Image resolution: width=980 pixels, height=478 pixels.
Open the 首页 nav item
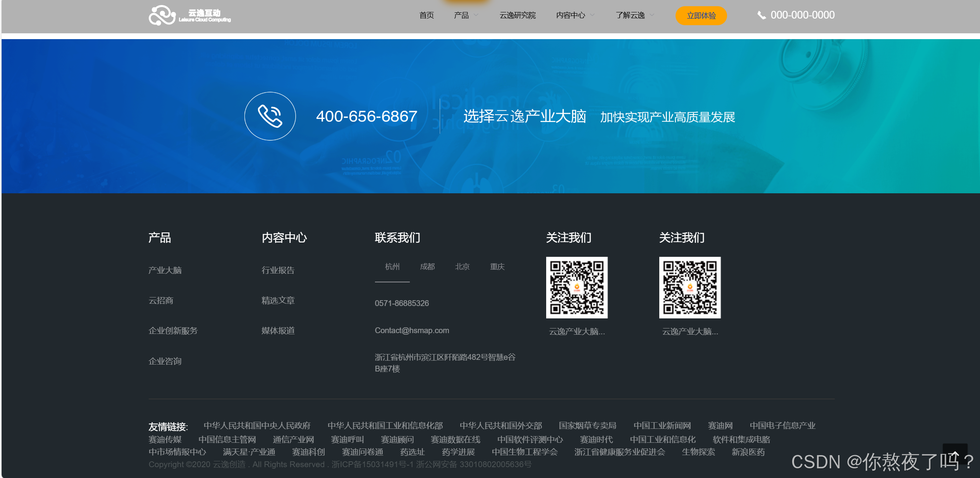coord(426,15)
